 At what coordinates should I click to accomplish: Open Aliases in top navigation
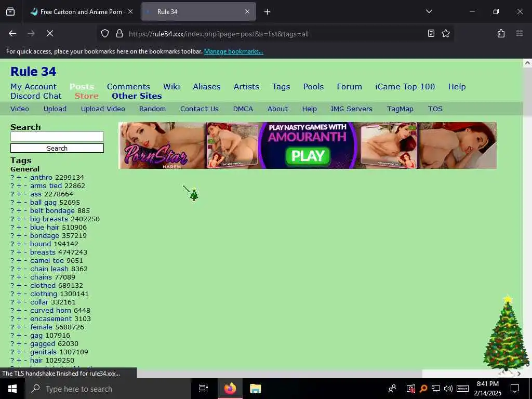point(207,87)
